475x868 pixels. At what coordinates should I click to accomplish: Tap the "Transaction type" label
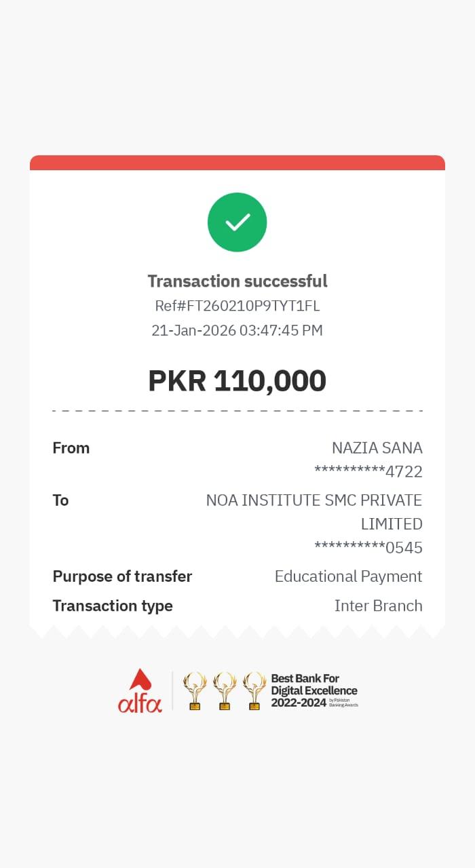(x=113, y=606)
